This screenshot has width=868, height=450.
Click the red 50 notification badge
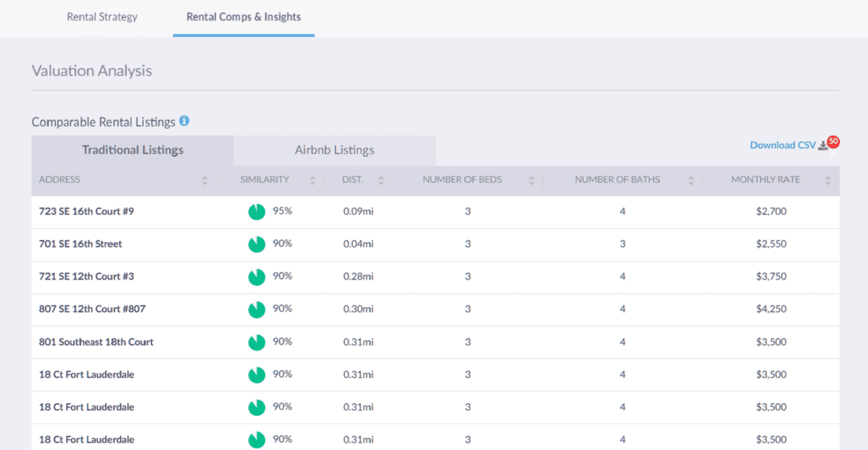tap(833, 141)
